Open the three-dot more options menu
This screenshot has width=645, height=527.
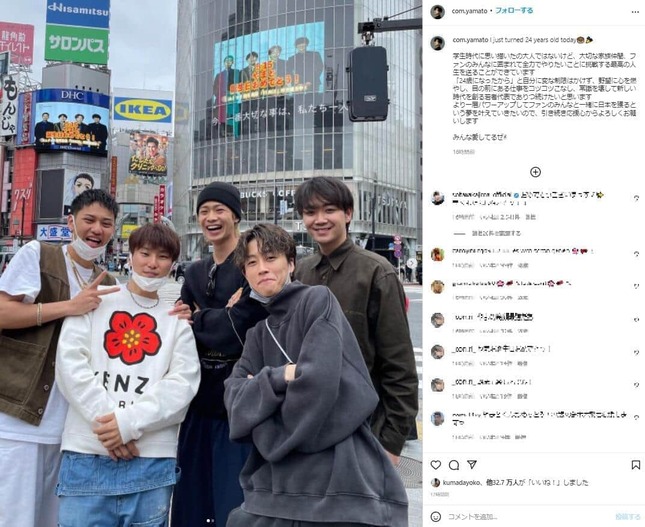pos(635,12)
